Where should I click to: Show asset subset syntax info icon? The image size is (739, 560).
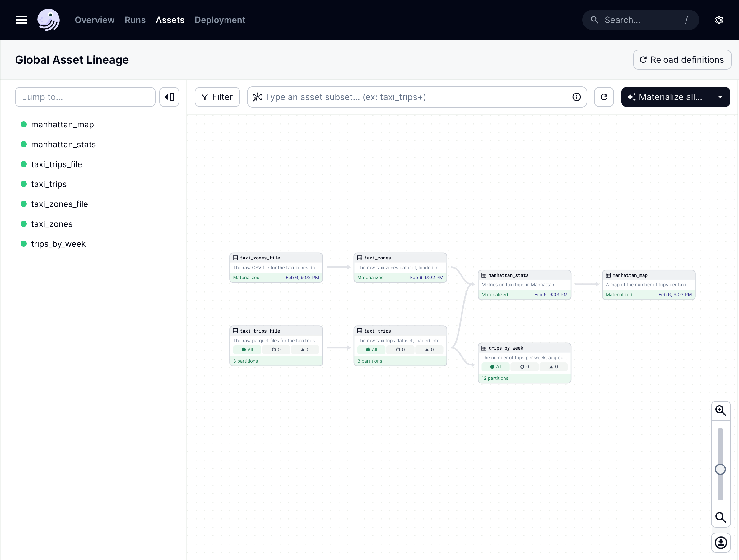click(x=576, y=97)
